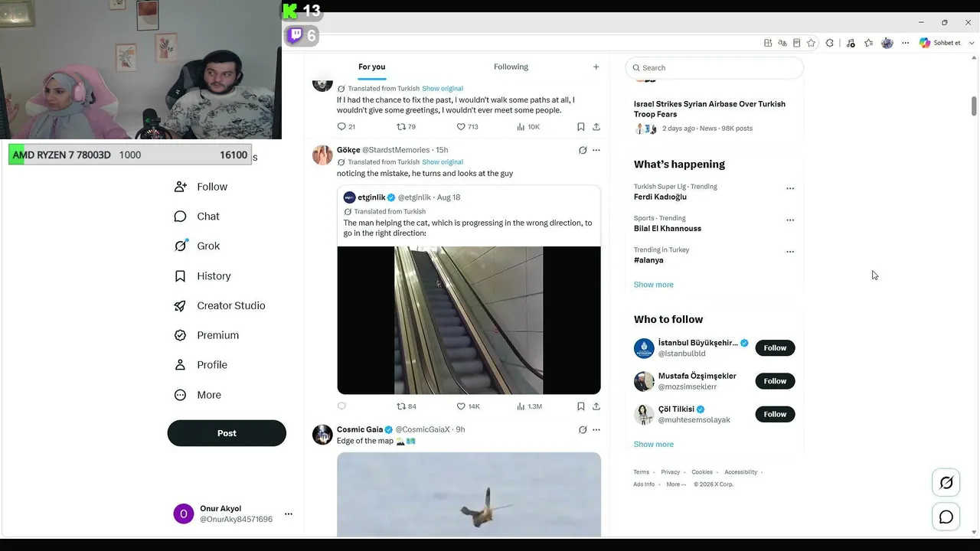Open browser settings three-dot menu
This screenshot has width=980, height=551.
[x=906, y=43]
